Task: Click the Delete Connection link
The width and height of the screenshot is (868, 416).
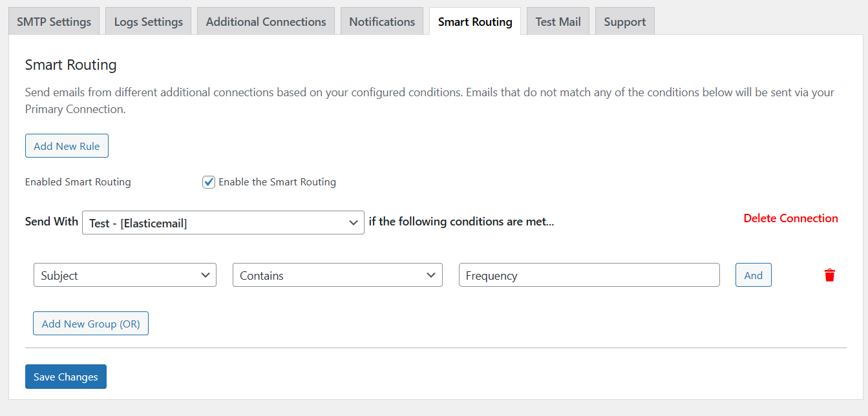Action: (x=790, y=218)
